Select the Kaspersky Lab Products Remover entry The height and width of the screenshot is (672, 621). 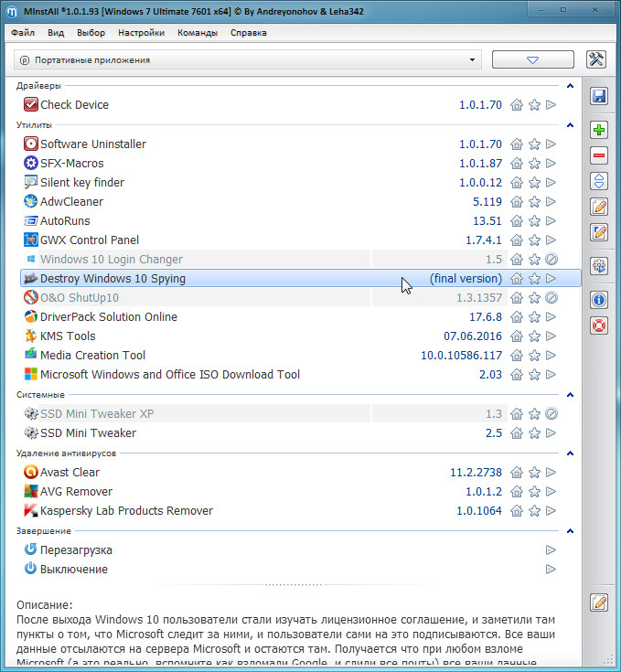click(126, 511)
